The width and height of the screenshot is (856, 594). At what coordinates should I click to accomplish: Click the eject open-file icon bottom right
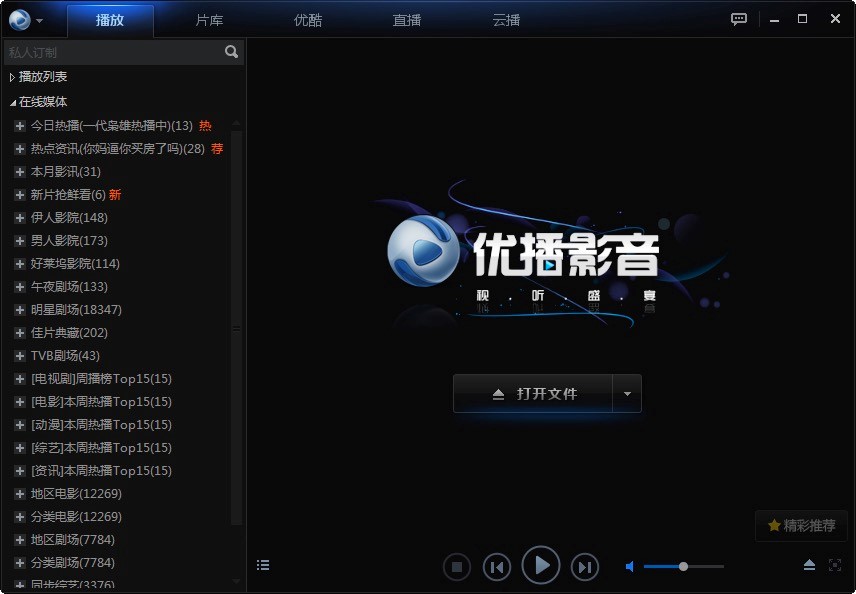tap(810, 565)
